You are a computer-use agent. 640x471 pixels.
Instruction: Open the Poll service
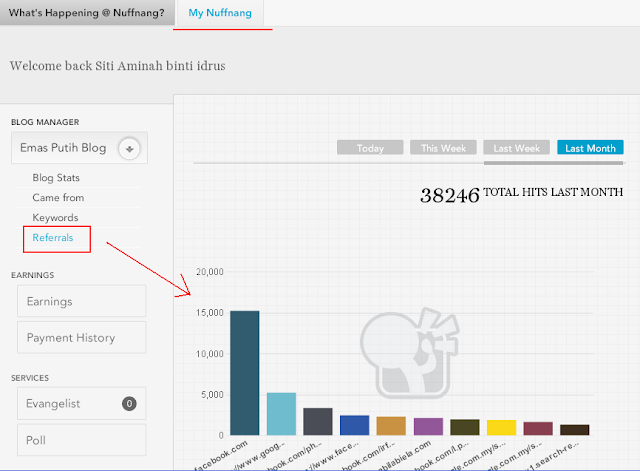[82, 440]
